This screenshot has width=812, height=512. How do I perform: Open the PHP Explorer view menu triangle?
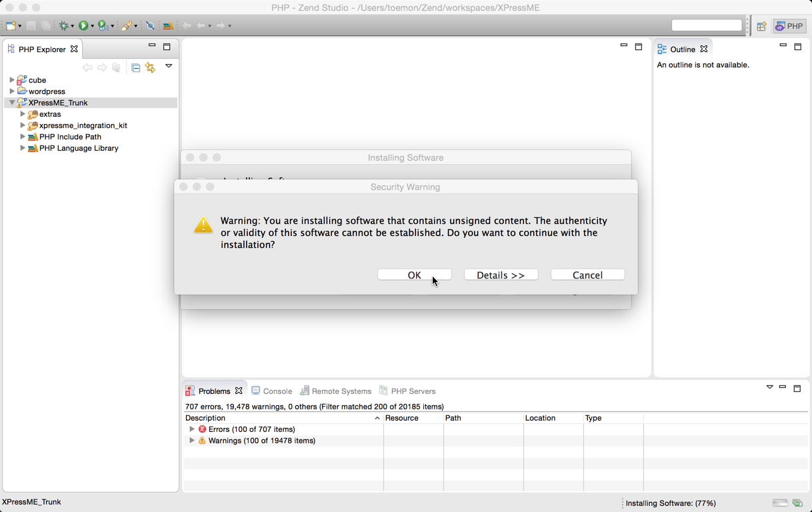169,66
